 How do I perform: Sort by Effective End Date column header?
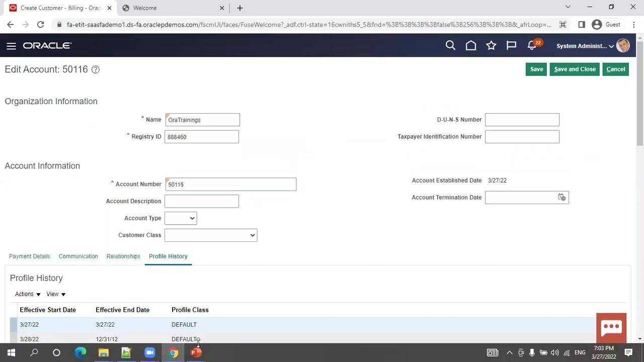122,310
